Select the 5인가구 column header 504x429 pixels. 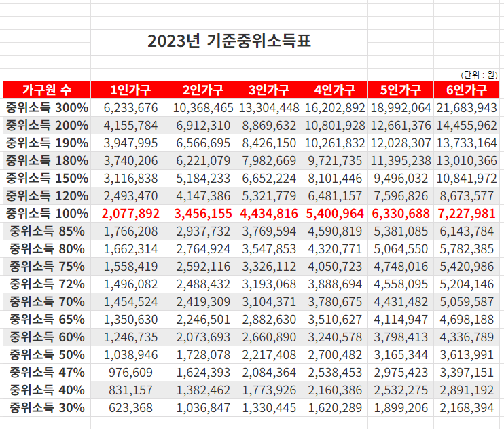pos(401,90)
